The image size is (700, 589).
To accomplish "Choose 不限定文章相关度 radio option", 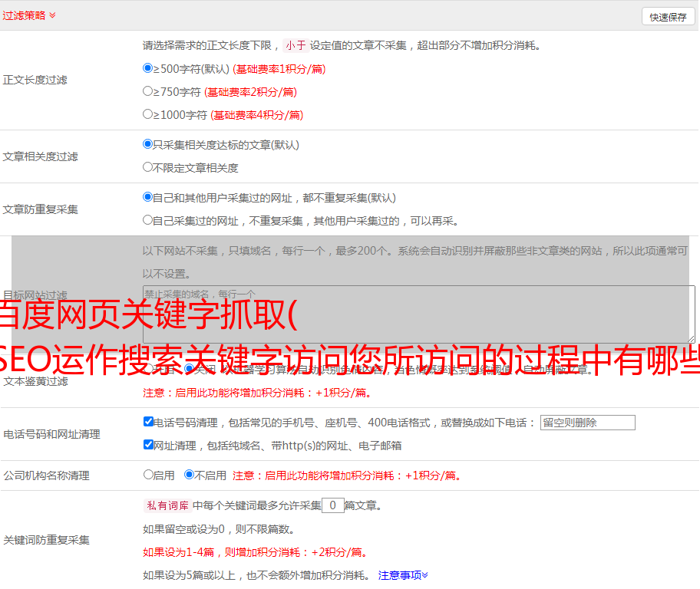I will [x=148, y=167].
